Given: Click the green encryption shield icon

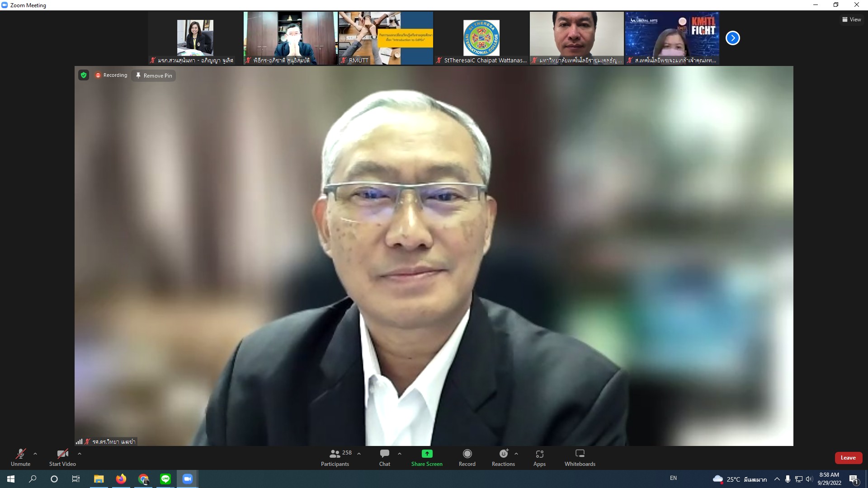Looking at the screenshot, I should coord(84,75).
